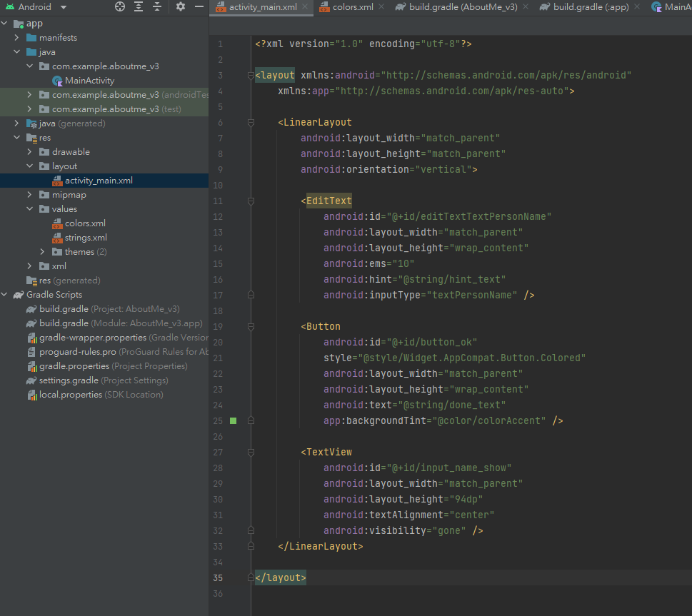Hide the Project panel with minus icon
The image size is (692, 616).
point(198,6)
